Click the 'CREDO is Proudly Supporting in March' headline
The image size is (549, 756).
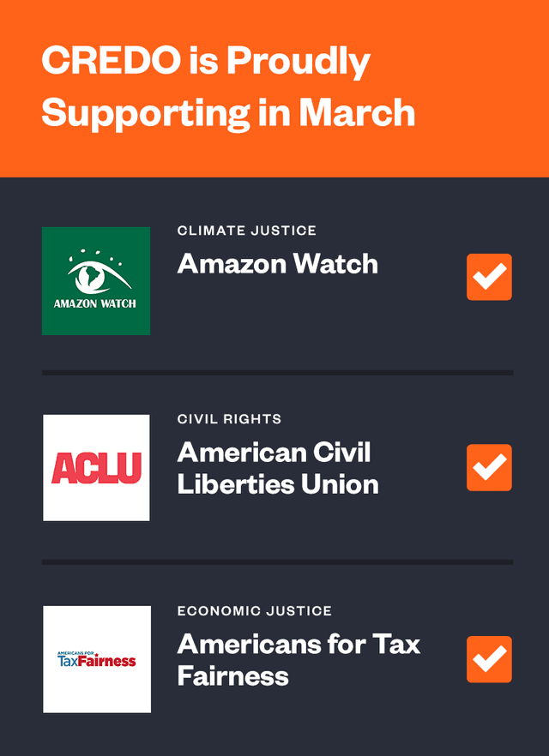point(228,87)
